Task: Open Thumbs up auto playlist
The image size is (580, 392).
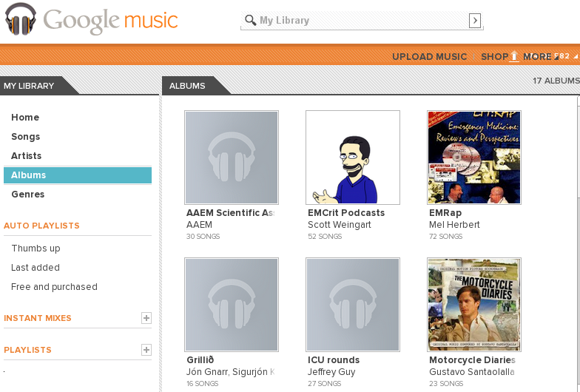Action: tap(36, 249)
